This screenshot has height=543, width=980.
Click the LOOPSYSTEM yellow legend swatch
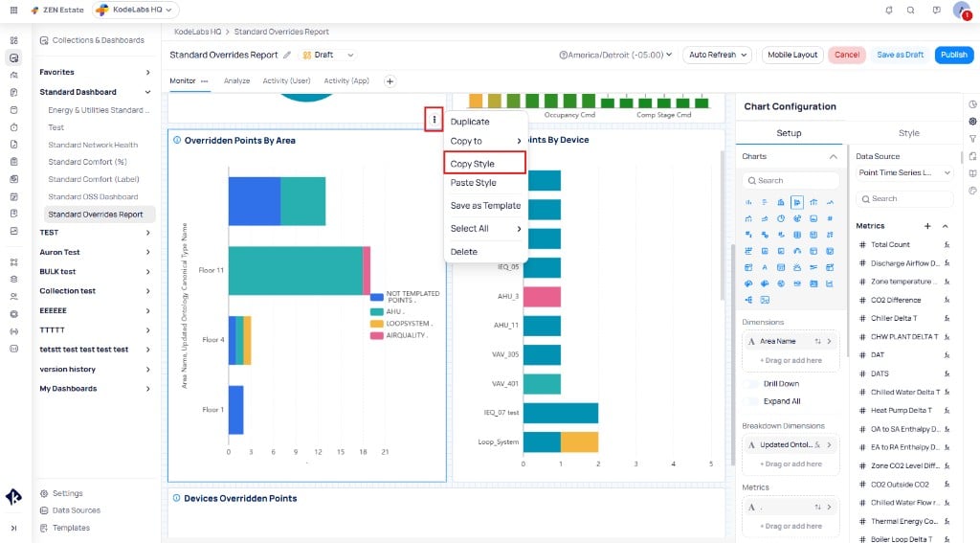click(x=376, y=324)
